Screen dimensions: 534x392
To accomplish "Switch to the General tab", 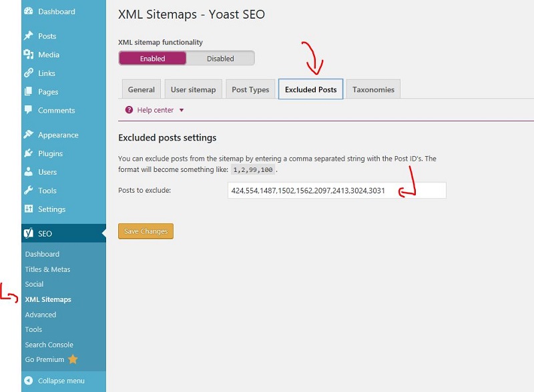I will [142, 89].
